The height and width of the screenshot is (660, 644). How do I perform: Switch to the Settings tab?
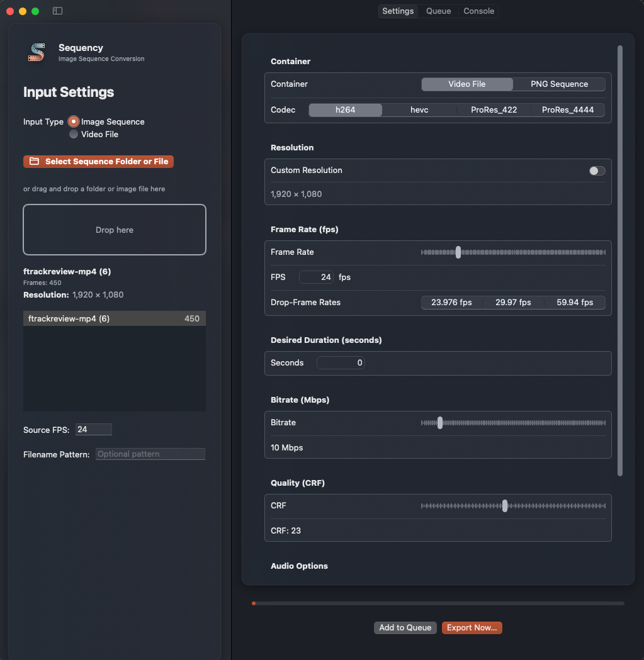click(x=398, y=11)
